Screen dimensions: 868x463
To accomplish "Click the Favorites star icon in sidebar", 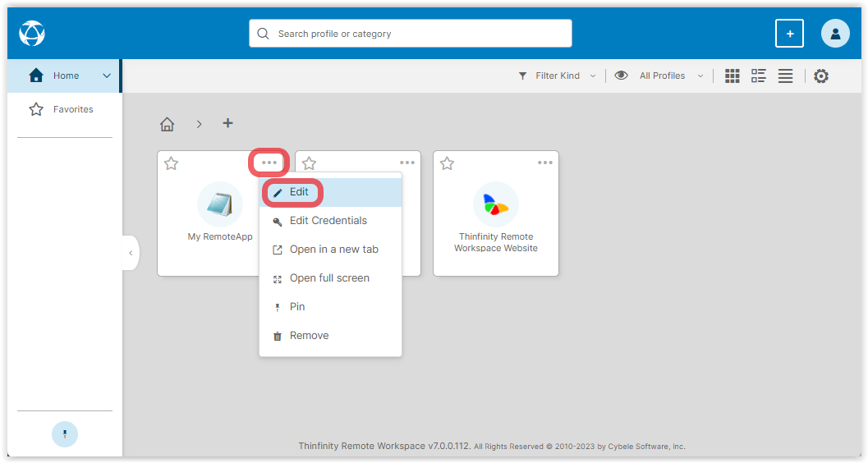I will coord(36,109).
